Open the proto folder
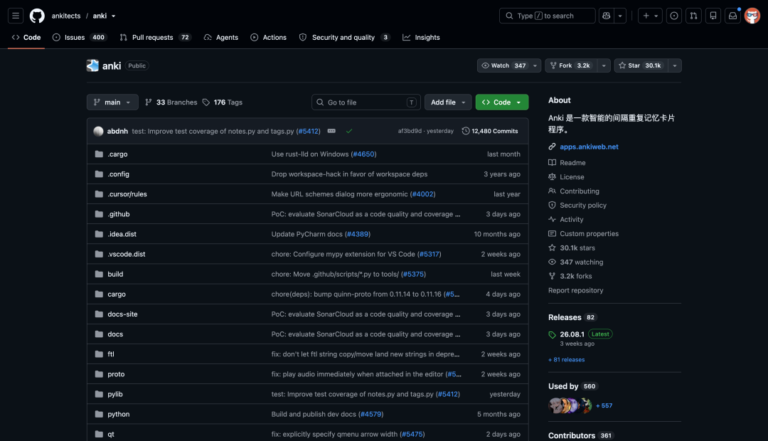This screenshot has width=768, height=441. [116, 374]
